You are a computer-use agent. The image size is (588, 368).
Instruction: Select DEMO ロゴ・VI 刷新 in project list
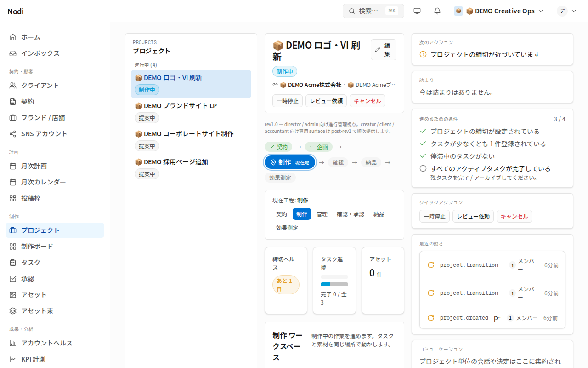point(191,84)
